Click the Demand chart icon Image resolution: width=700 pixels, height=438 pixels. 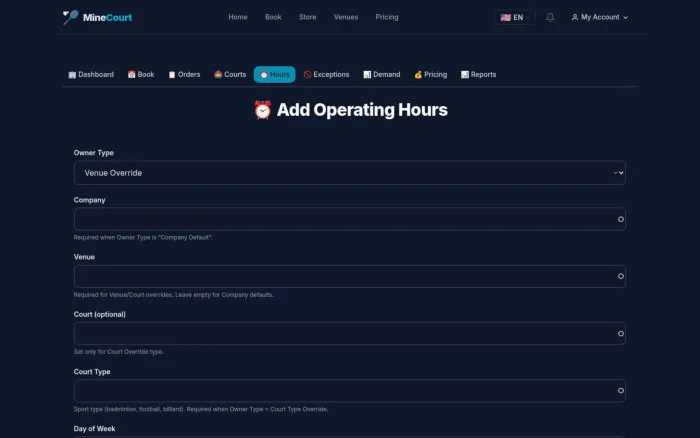point(367,75)
